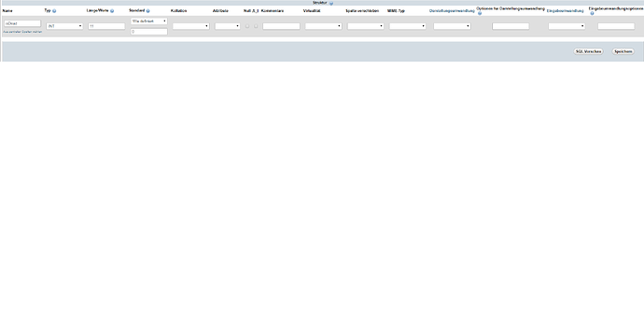Open the Standard dropdown 'Wie definiert'
The height and width of the screenshot is (336, 644).
click(148, 21)
